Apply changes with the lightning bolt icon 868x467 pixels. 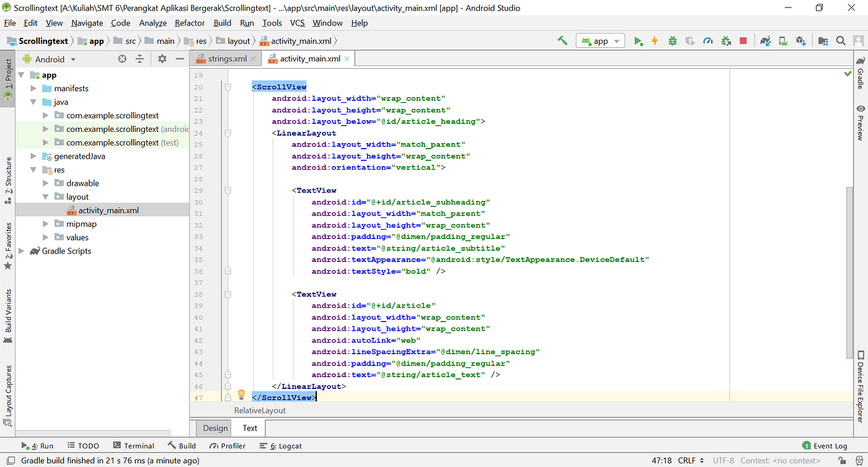coord(655,40)
